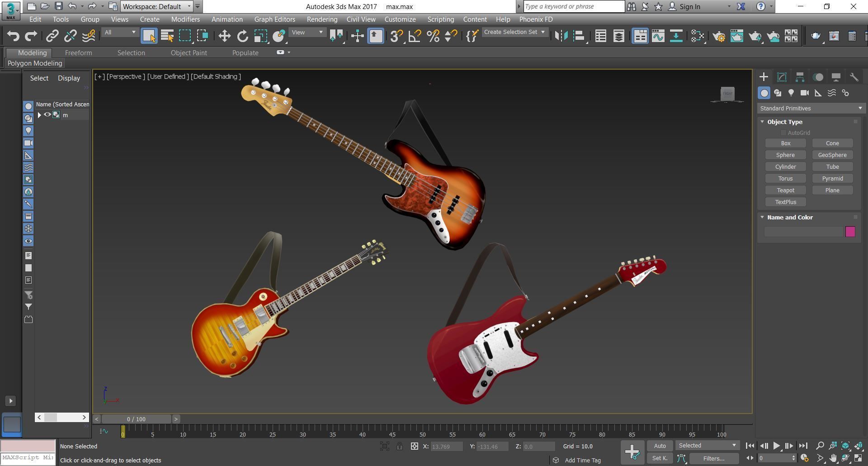868x466 pixels.
Task: Click the pink object color swatch
Action: click(850, 232)
